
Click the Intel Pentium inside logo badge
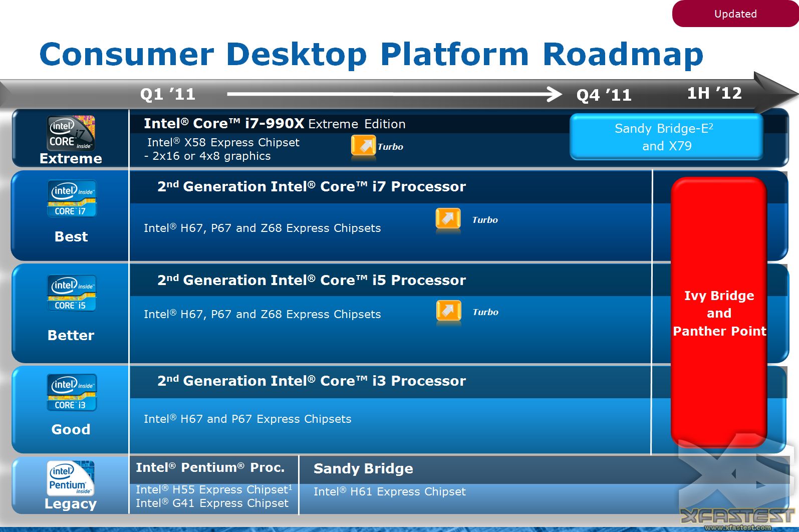71,478
